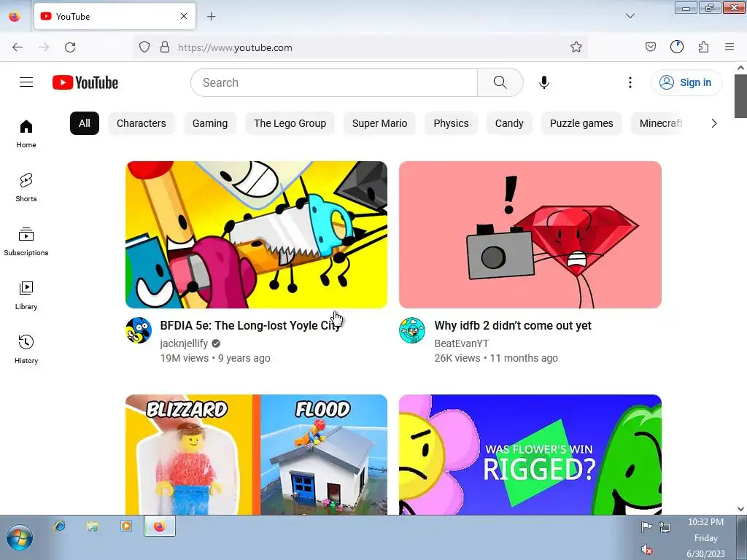The width and height of the screenshot is (747, 560).
Task: Open the idfb 2 ruby video thumbnail
Action: [530, 235]
